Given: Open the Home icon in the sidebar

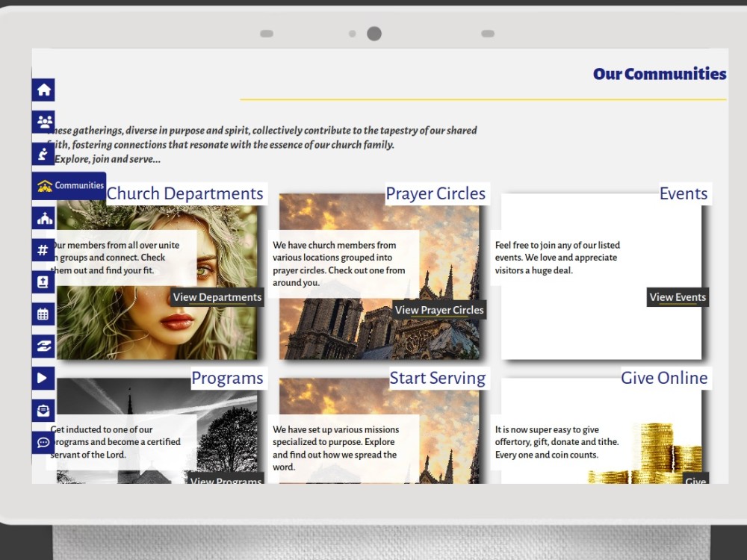Looking at the screenshot, I should 43,90.
